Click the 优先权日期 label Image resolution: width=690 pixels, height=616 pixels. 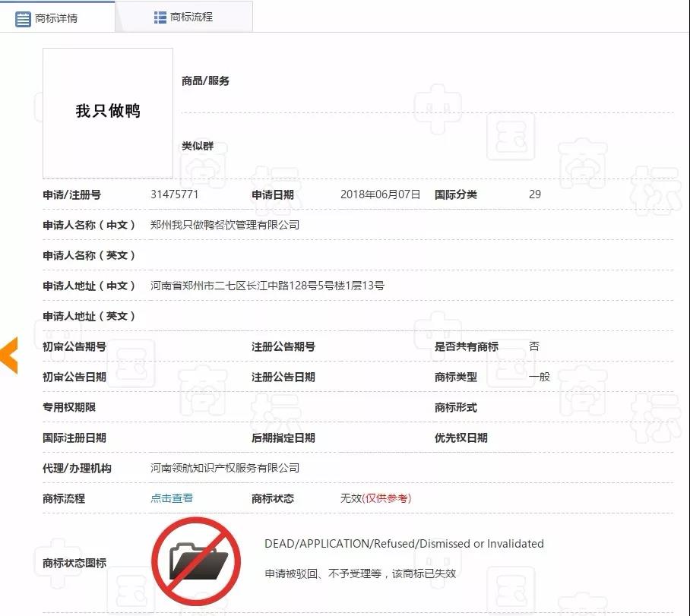[461, 438]
